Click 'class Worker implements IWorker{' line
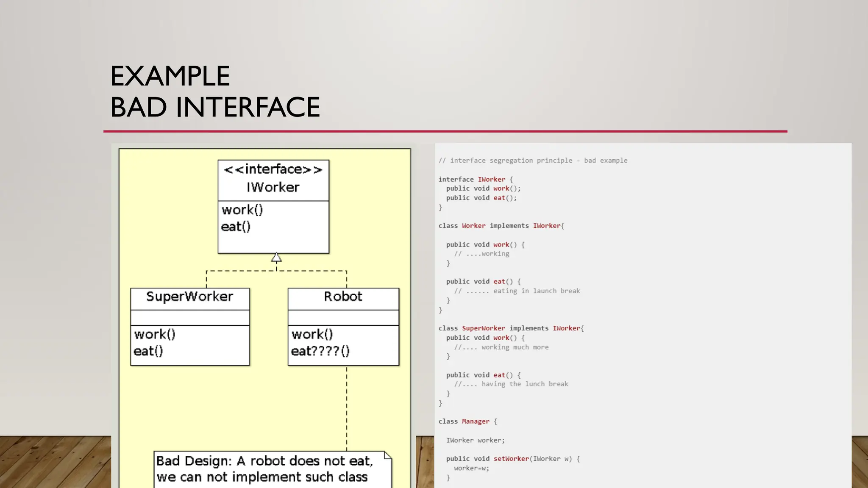This screenshot has height=488, width=868. pos(501,226)
